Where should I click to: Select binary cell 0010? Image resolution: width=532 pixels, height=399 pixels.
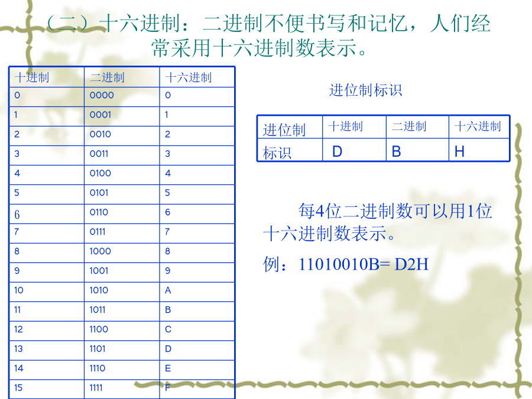[122, 136]
